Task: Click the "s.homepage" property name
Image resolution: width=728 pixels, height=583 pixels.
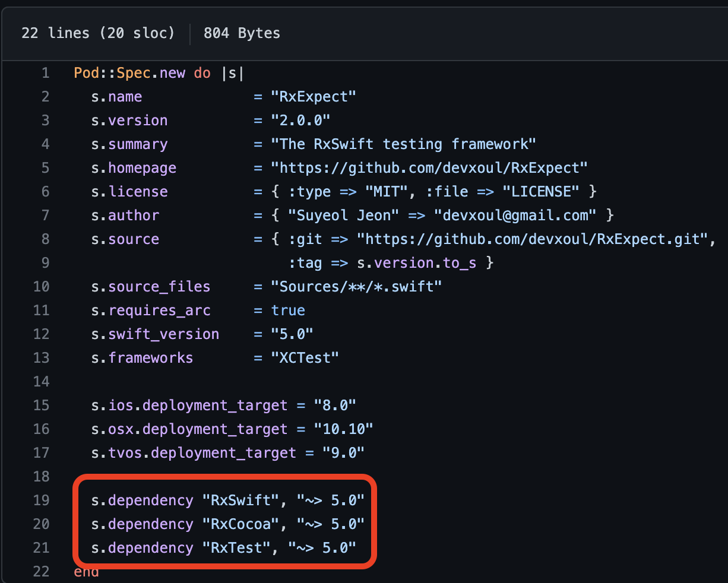Action: [x=134, y=168]
